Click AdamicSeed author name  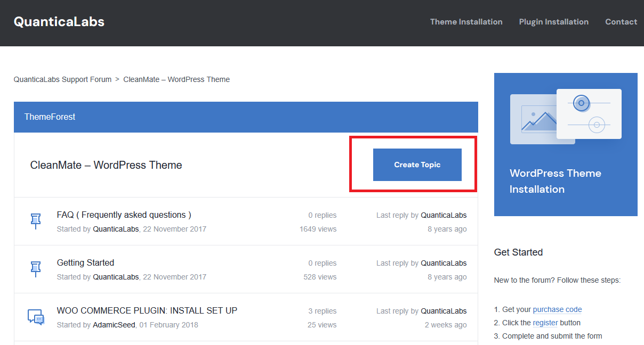tap(114, 325)
